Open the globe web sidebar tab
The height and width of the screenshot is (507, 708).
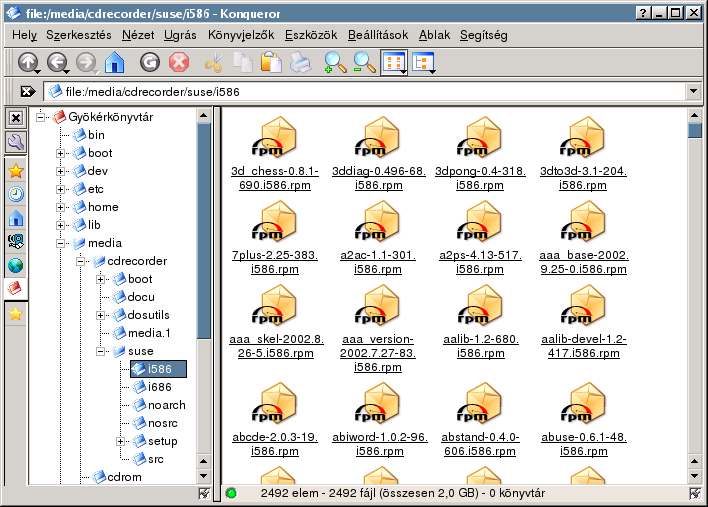click(16, 265)
